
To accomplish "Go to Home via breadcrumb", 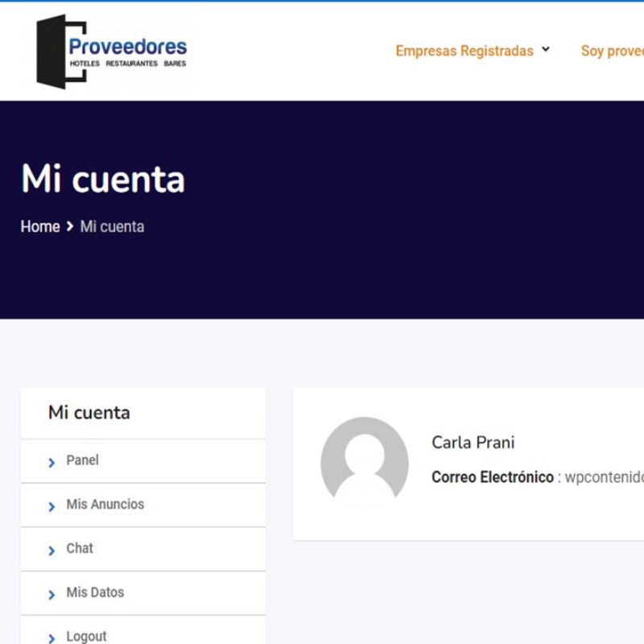I will [40, 227].
